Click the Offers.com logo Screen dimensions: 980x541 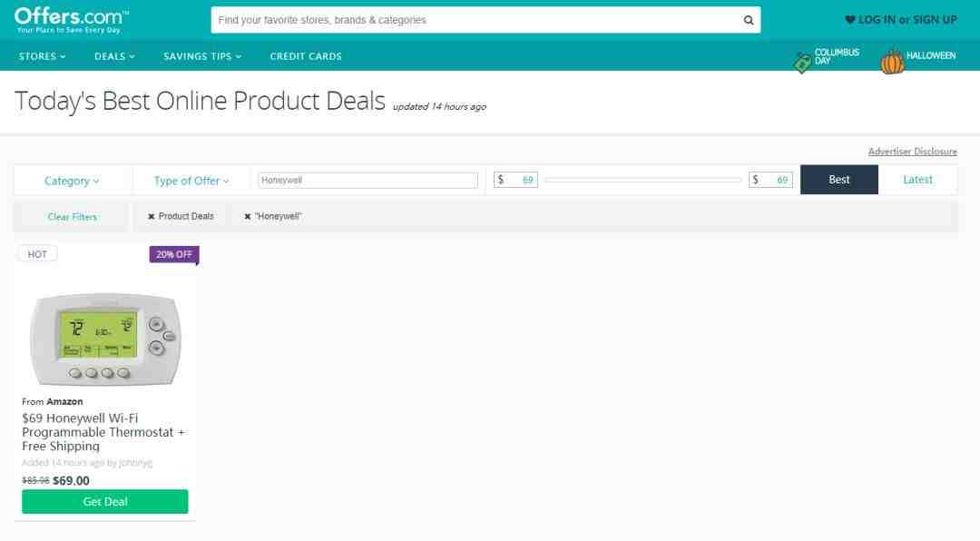[x=72, y=20]
